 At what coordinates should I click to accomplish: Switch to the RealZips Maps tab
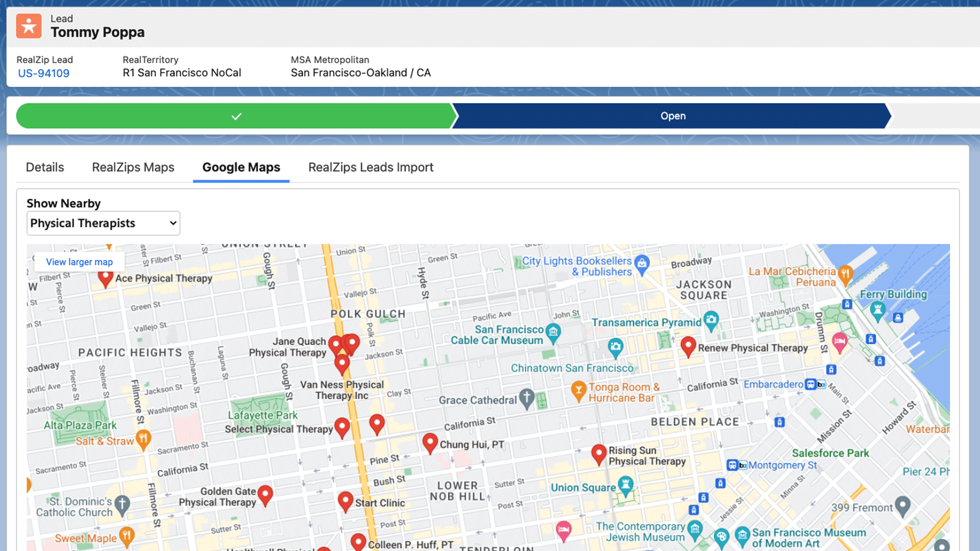(133, 167)
